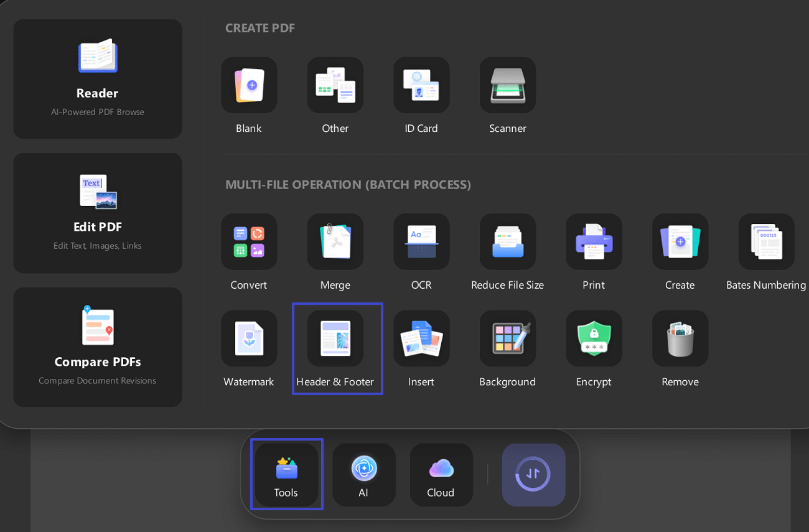Click the Remove trash can icon
This screenshot has height=532, width=809.
coord(680,338)
